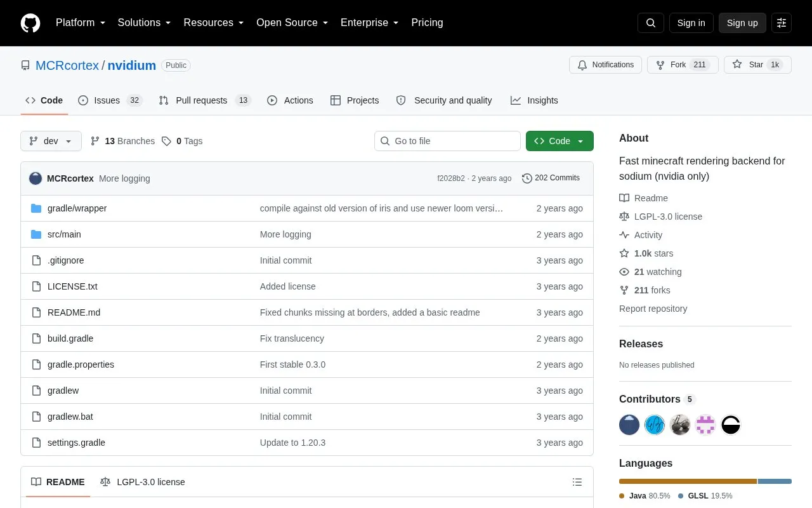Open the GitHub homepage logo
The height and width of the screenshot is (508, 812).
[x=30, y=23]
